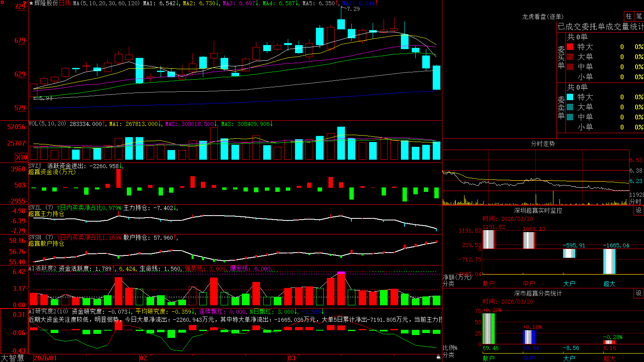Viewport: 644px width, 362px height.
Task: Select the SVZL (7) indicator label
Action: (41, 208)
